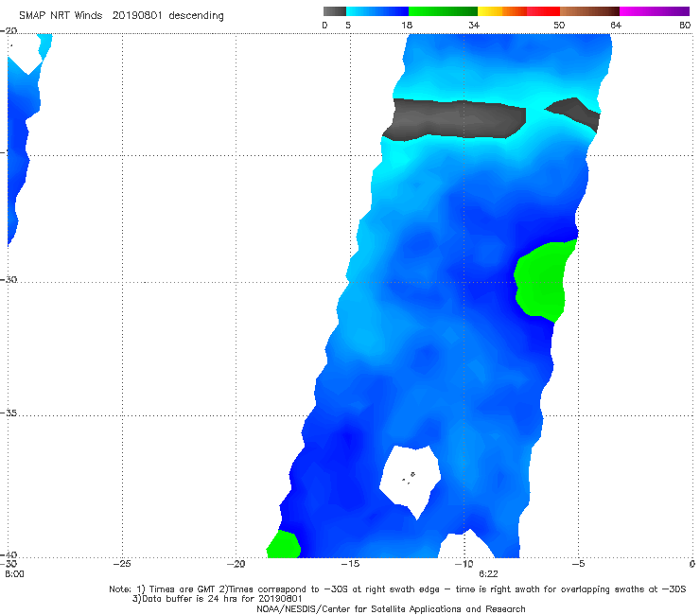This screenshot has height=615, width=700.
Task: Click the color bar label "18"
Action: point(407,26)
